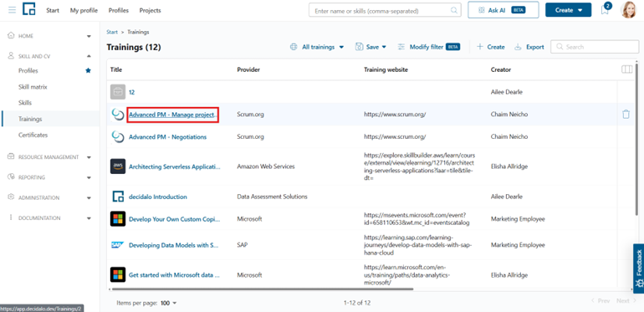The width and height of the screenshot is (644, 312).
Task: Click the grey placeholder icon for training 12
Action: click(x=118, y=92)
